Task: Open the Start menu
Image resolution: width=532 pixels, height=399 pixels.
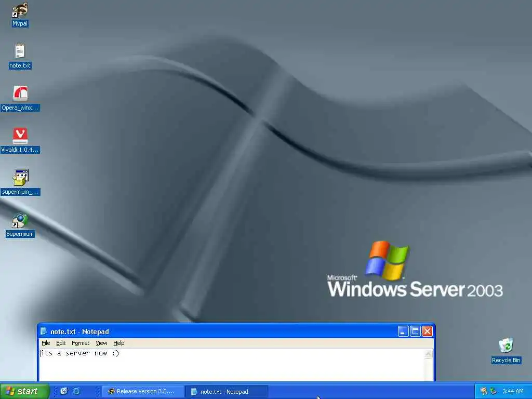Action: (x=24, y=391)
